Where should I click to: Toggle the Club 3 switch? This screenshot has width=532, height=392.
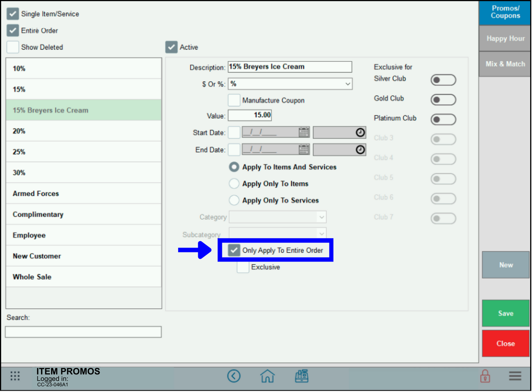pos(443,139)
